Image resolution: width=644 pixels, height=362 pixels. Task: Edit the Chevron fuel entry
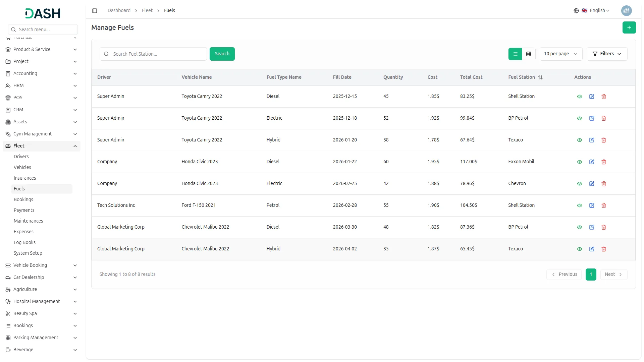592,184
